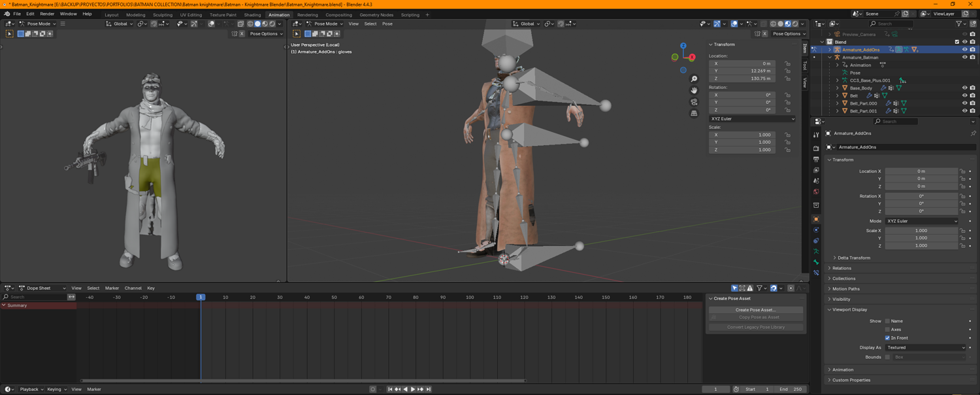Viewport: 980px width, 395px height.
Task: Select the tweak tool icon in left viewport
Action: tap(9, 33)
